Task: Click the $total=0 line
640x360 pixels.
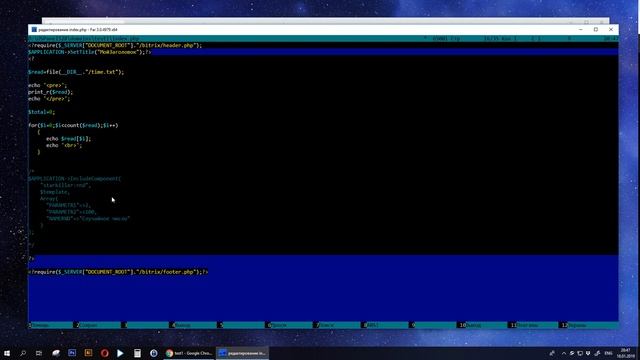Action: 41,112
